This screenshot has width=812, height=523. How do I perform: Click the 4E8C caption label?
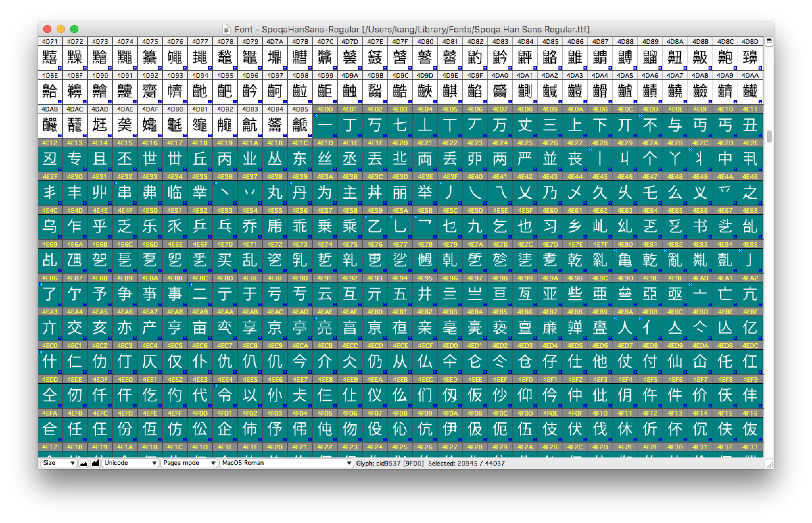(200, 278)
